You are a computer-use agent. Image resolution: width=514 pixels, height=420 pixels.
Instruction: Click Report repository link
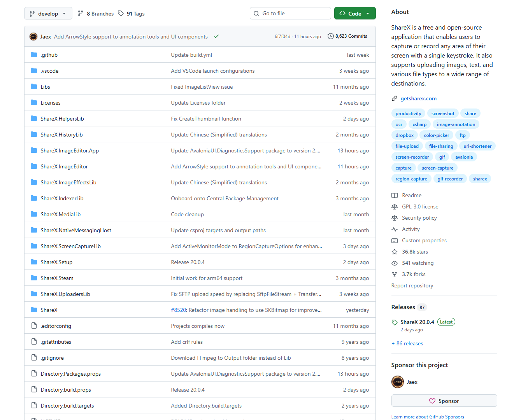pos(412,285)
